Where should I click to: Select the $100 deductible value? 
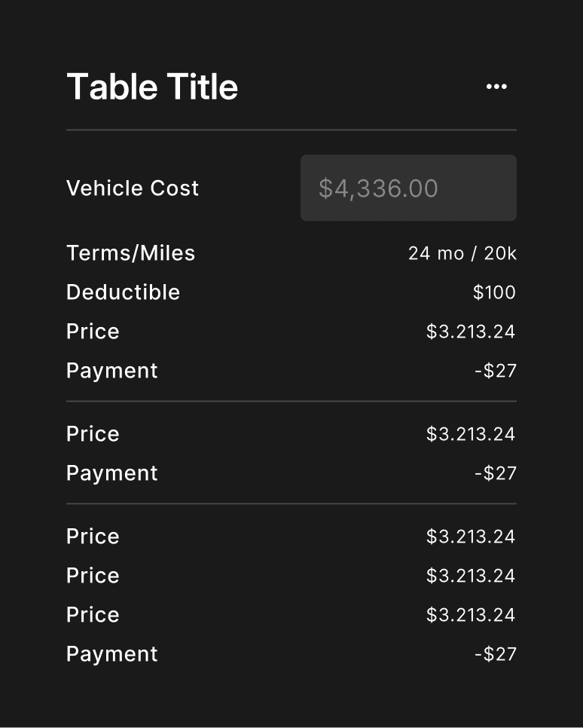tap(494, 292)
